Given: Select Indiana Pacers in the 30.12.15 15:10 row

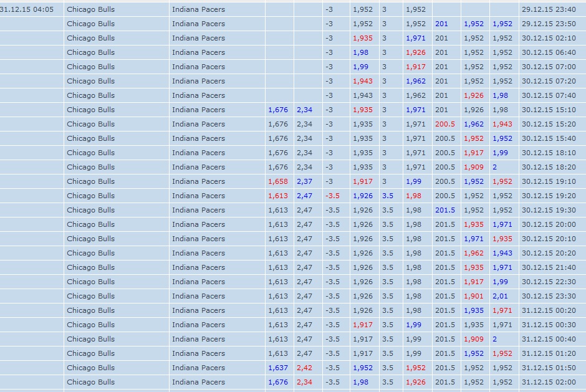Looking at the screenshot, I should coord(198,110).
